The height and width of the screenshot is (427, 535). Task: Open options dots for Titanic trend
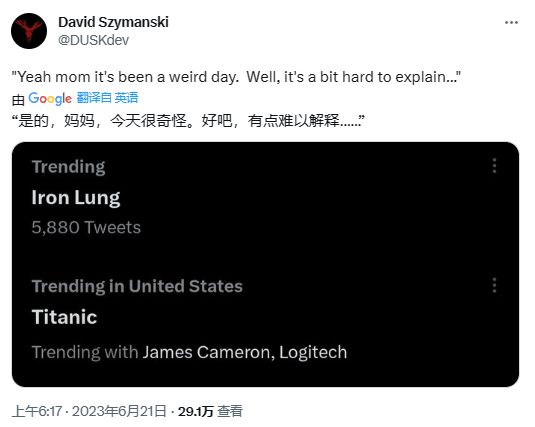494,285
